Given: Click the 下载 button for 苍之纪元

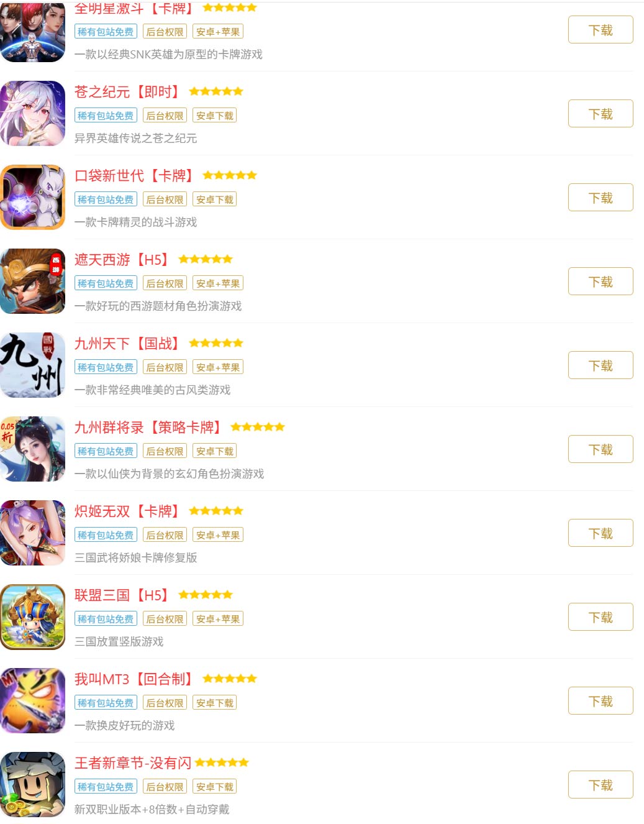Looking at the screenshot, I should click(601, 114).
